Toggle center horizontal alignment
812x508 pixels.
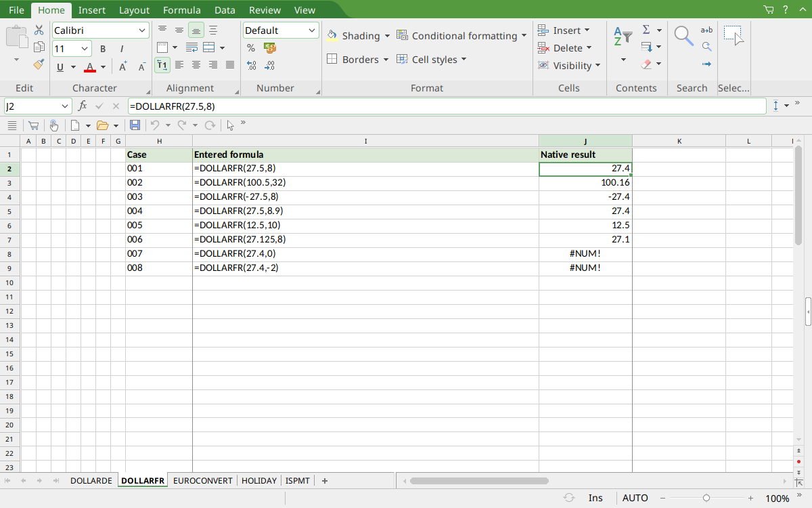point(196,65)
